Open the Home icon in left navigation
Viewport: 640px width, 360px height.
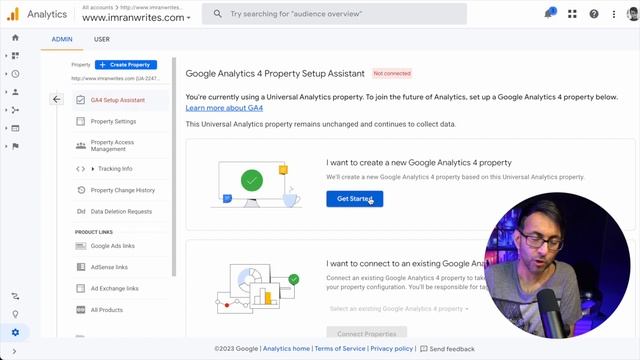coord(15,38)
